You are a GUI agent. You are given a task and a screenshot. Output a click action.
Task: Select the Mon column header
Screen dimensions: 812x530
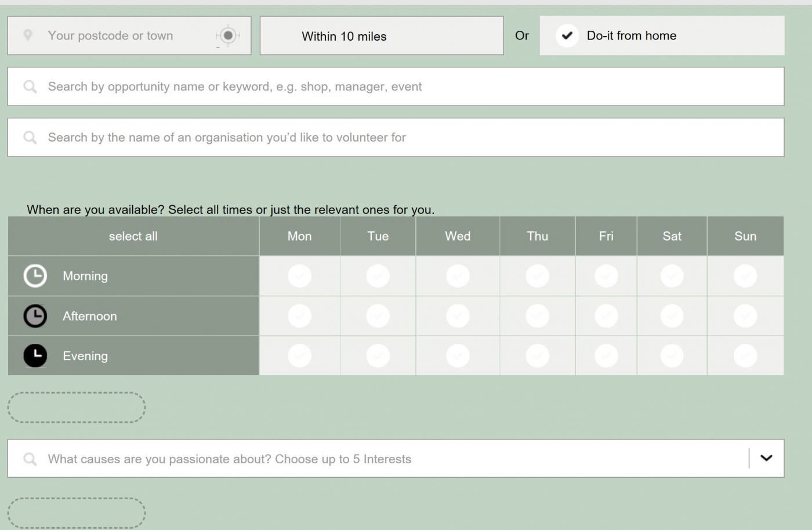coord(300,236)
